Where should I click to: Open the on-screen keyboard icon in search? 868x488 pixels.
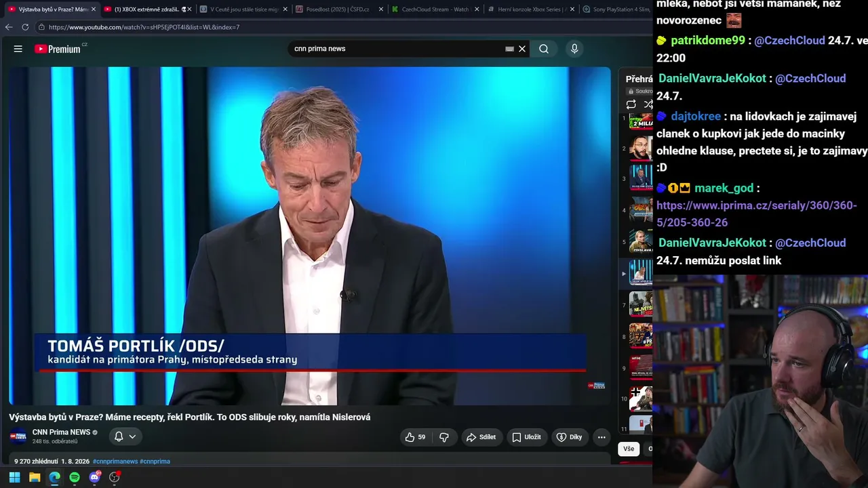[509, 49]
